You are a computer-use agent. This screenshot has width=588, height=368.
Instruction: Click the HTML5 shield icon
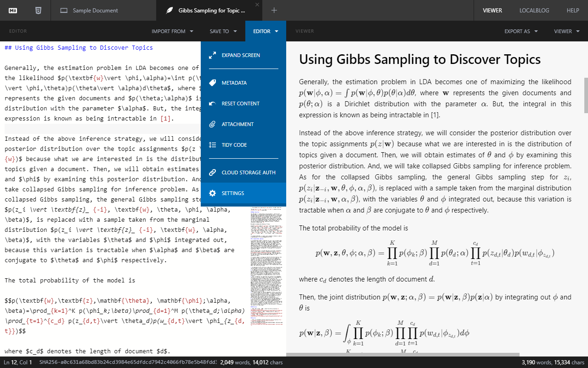pos(38,10)
